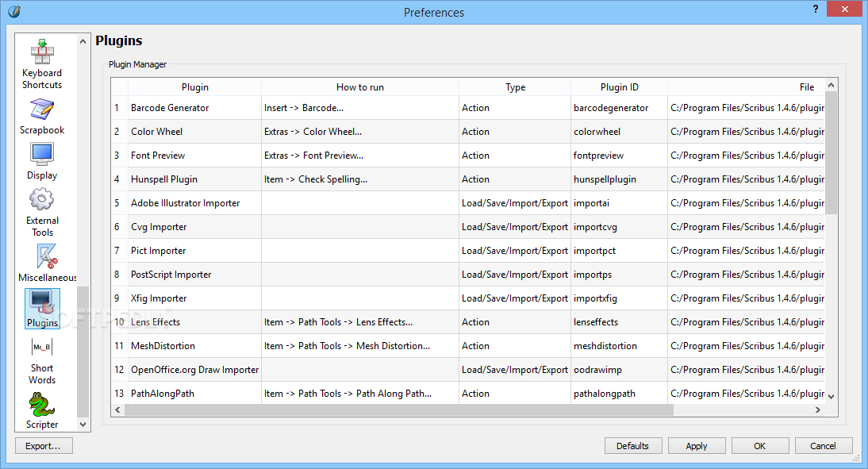Click row header number 5
The height and width of the screenshot is (469, 868).
(120, 203)
